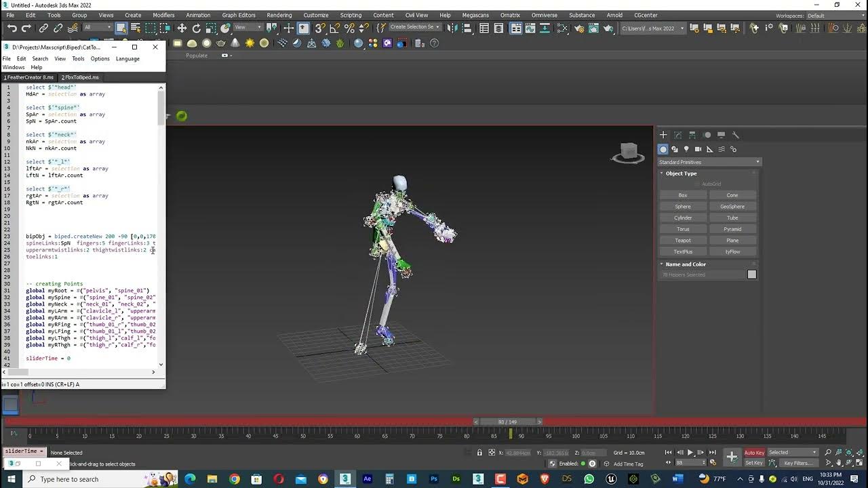The height and width of the screenshot is (488, 868).
Task: Click the Torus primitive button
Action: pos(683,229)
